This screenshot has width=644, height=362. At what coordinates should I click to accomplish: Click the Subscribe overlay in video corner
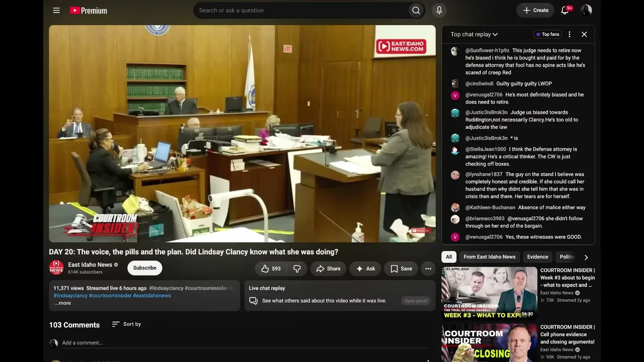[421, 231]
